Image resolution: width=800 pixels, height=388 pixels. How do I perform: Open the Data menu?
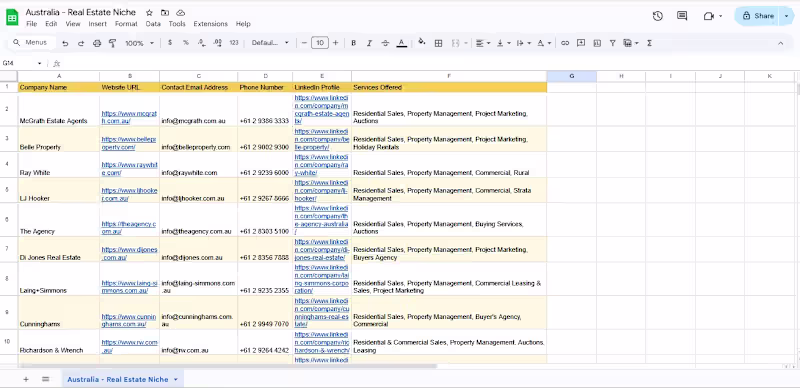click(x=153, y=23)
